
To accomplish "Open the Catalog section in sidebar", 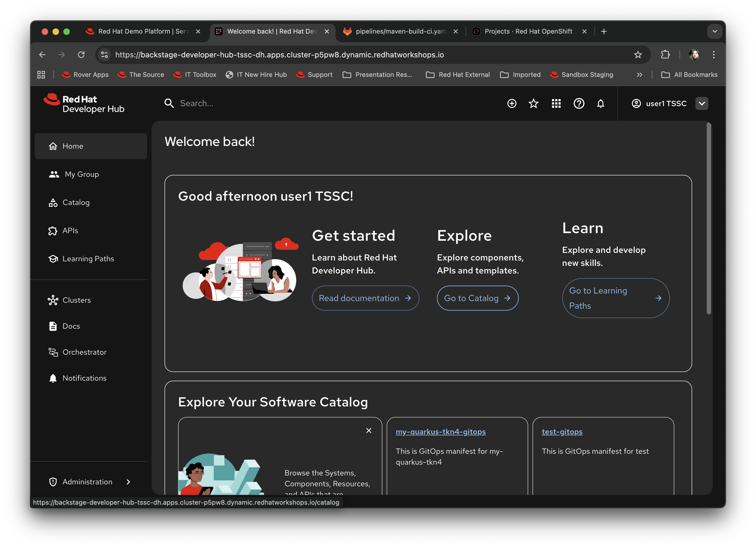I will [x=76, y=202].
